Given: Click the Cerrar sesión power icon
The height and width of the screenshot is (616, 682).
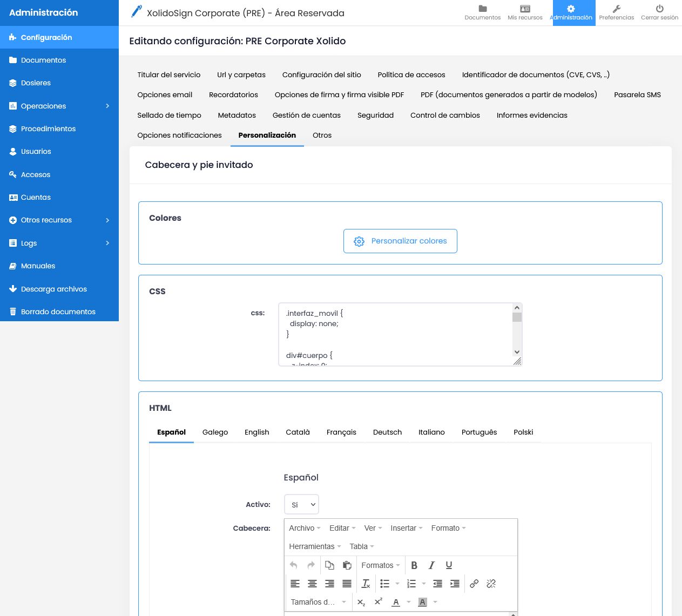Looking at the screenshot, I should point(659,9).
